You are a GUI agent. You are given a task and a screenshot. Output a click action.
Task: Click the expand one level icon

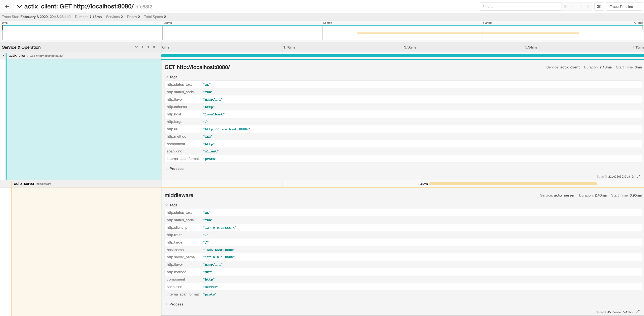[x=137, y=47]
